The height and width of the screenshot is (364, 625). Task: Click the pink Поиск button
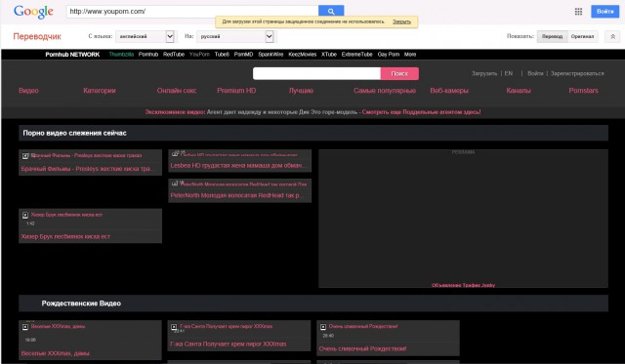[x=399, y=73]
